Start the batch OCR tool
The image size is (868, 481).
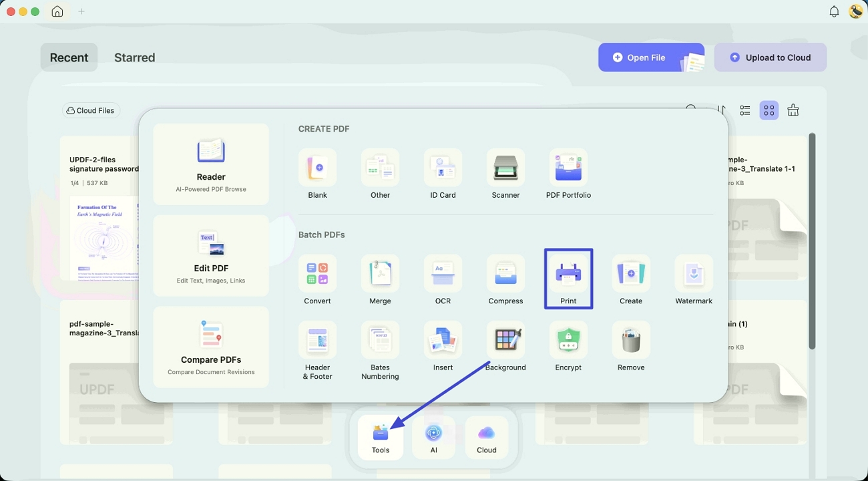[443, 279]
